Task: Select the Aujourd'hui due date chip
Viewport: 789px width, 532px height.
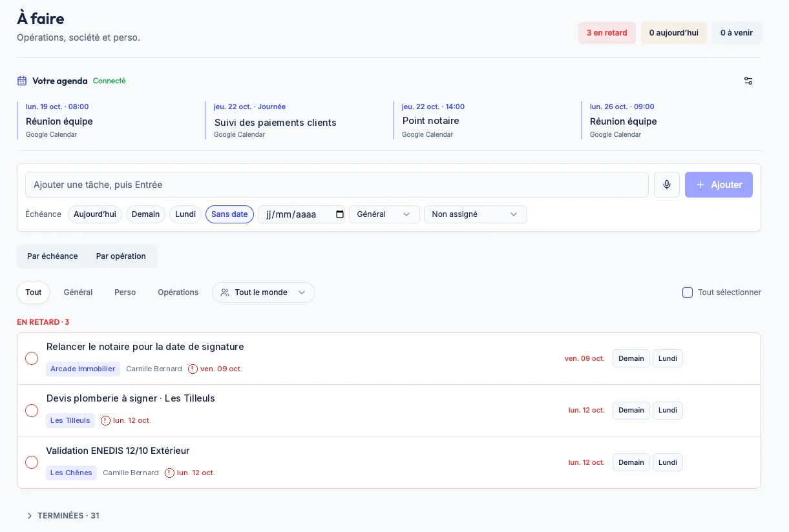Action: (95, 214)
